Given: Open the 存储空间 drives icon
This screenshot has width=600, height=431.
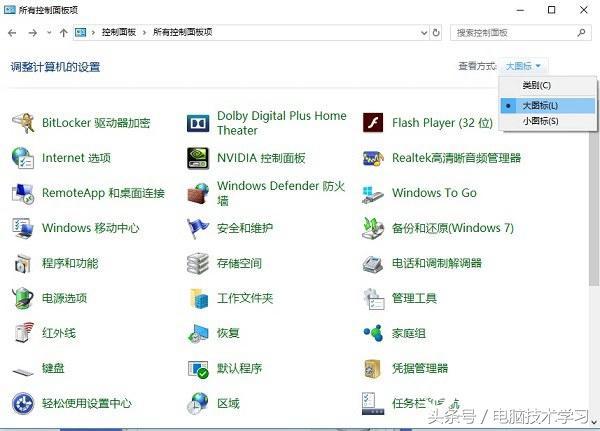Looking at the screenshot, I should (x=198, y=264).
